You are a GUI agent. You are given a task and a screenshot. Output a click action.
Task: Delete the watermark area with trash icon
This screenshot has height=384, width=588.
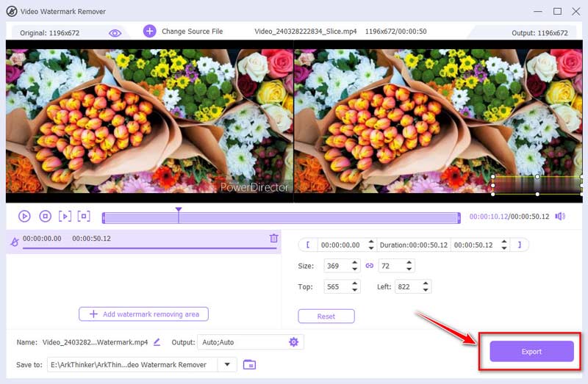(273, 238)
